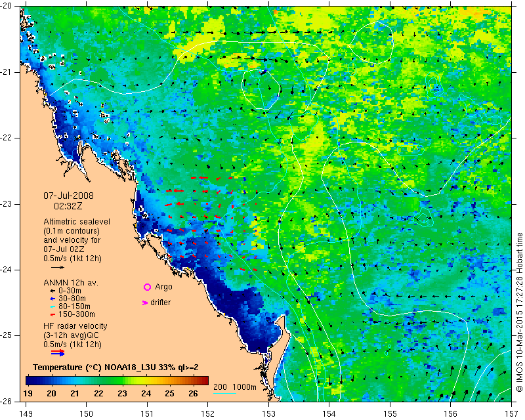The height and width of the screenshot is (420, 525).
Task: Click the magenta Argo circle symbol
Action: click(x=147, y=287)
